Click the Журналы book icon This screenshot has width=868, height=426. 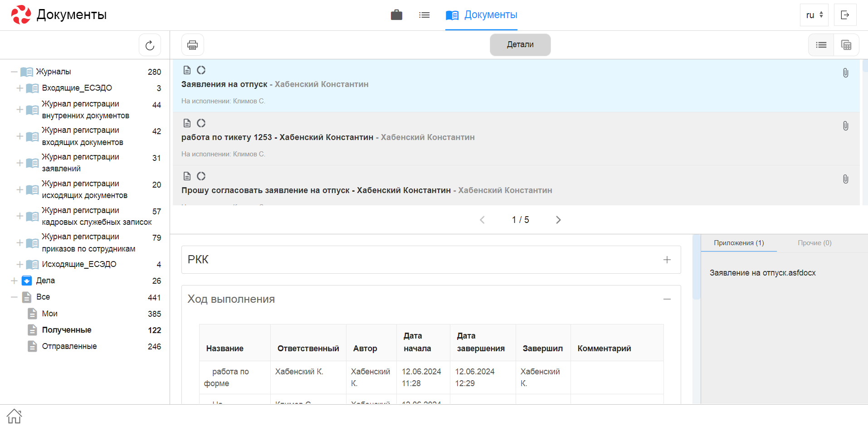pyautogui.click(x=27, y=72)
